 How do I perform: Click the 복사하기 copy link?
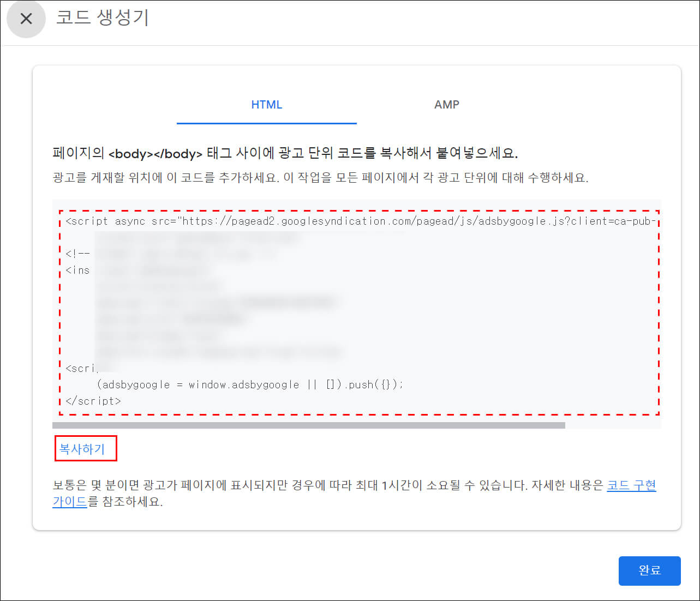(x=82, y=449)
